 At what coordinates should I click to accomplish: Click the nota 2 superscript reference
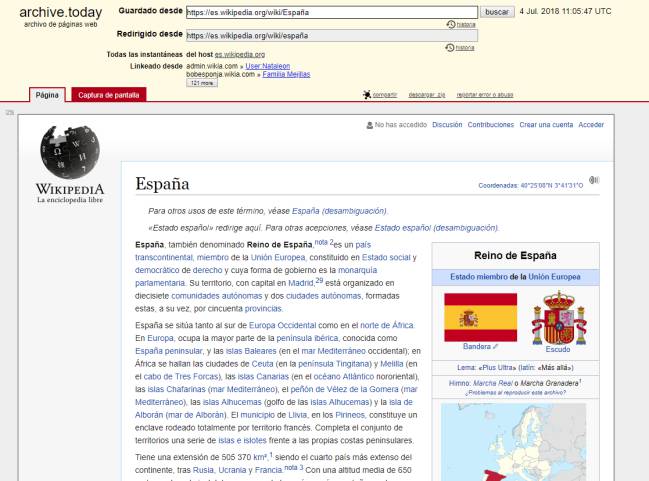point(324,242)
